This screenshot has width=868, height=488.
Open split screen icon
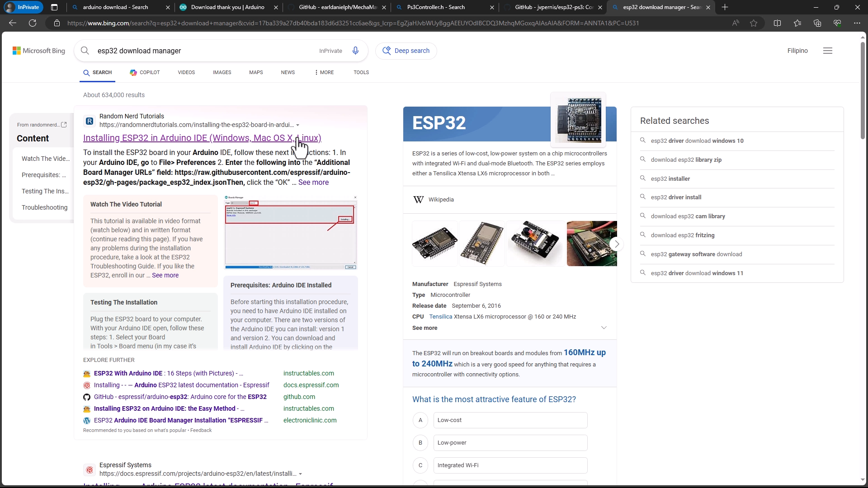777,23
